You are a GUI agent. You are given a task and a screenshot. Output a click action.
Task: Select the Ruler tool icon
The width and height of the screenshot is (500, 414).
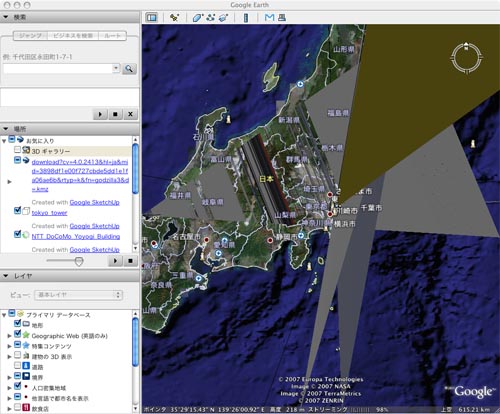(246, 17)
